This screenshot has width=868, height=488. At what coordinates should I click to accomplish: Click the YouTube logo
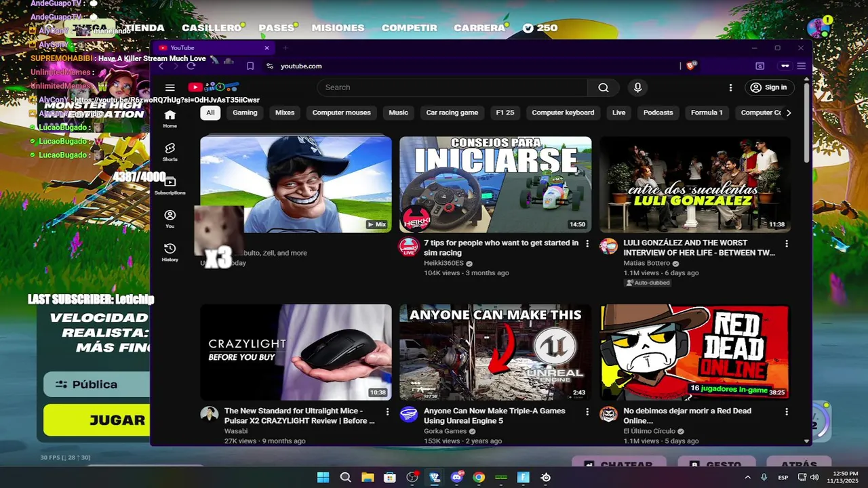[x=213, y=87]
